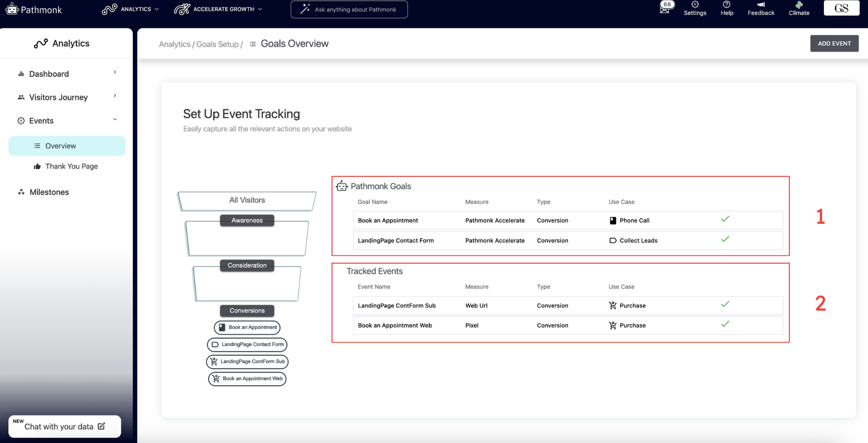Open the LandingPage Contact Form goal row
The image size is (868, 443).
pos(568,241)
